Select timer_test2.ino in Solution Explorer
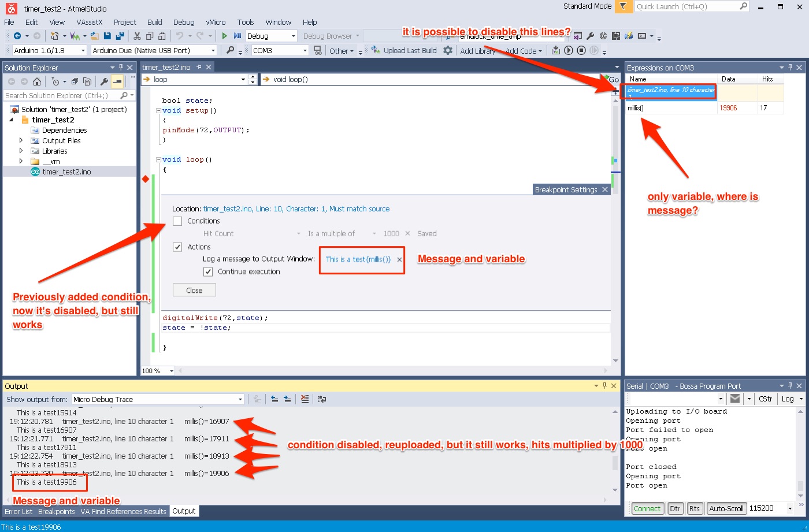This screenshot has height=532, width=809. pos(66,172)
